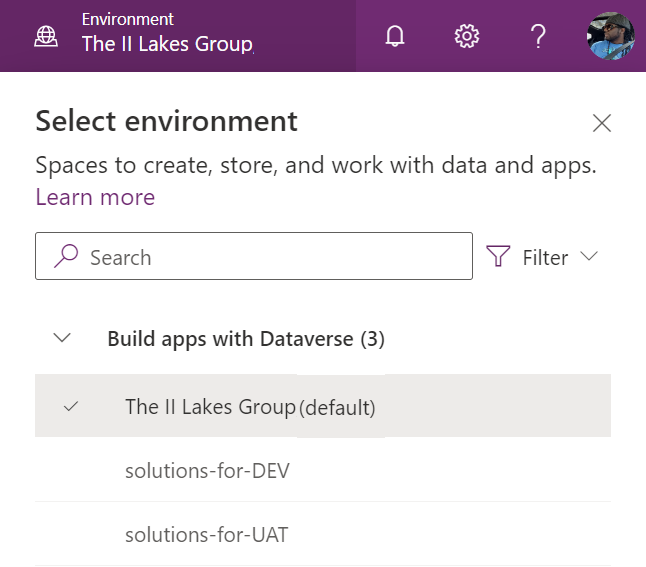646x567 pixels.
Task: Open the settings gear menu
Action: point(466,37)
